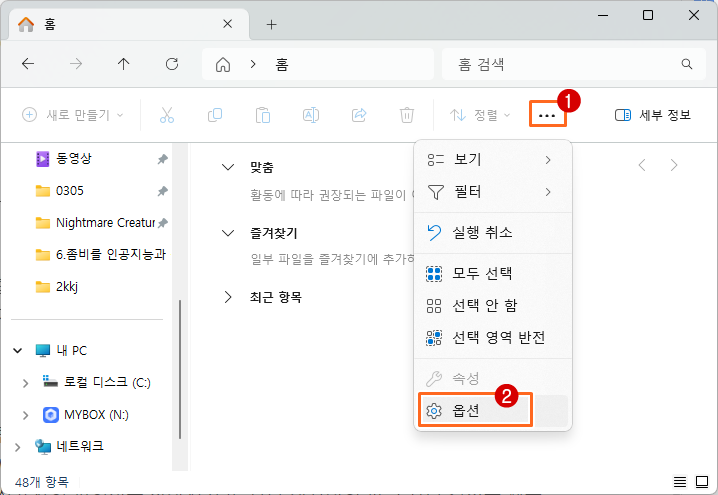The width and height of the screenshot is (718, 495).
Task: Go up one level with up arrow
Action: click(124, 64)
